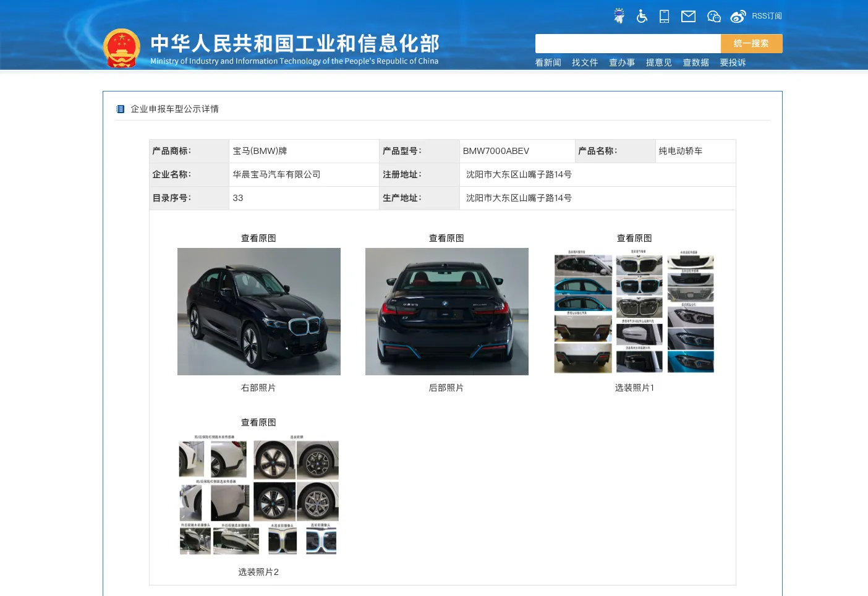Open the 找文件 menu item

click(x=585, y=62)
